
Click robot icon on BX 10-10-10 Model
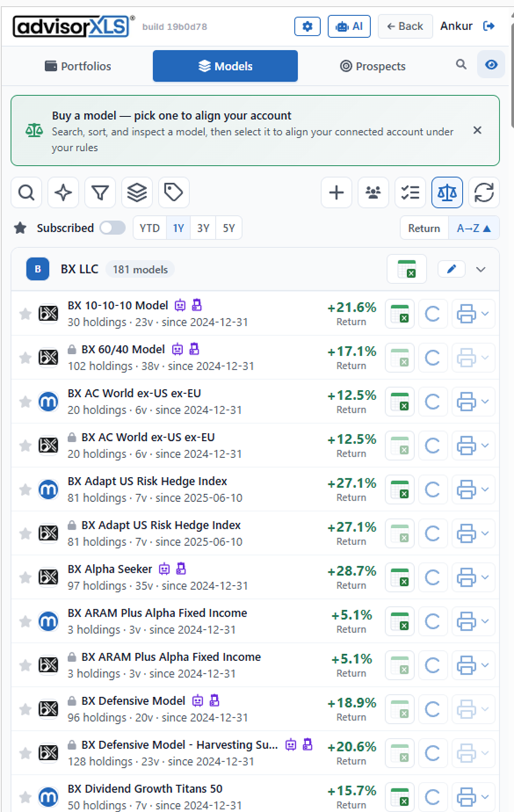point(180,305)
